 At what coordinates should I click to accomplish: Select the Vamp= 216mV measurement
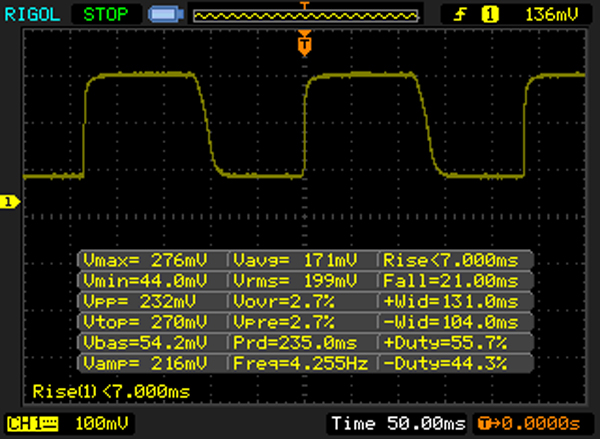click(145, 363)
